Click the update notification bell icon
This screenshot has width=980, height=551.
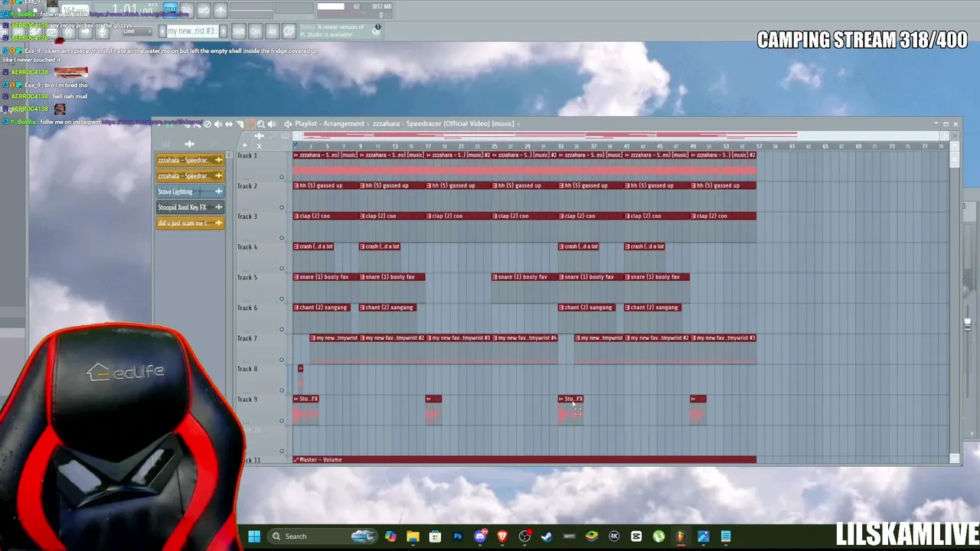point(377,28)
